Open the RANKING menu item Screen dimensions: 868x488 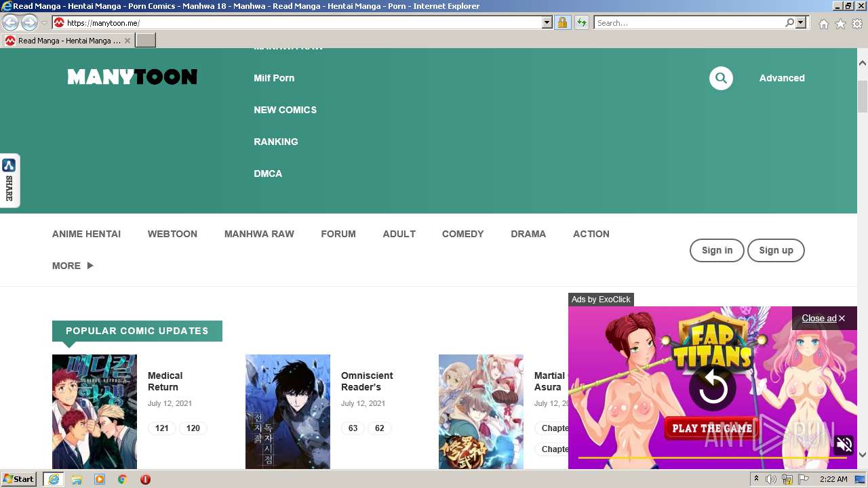coord(276,142)
